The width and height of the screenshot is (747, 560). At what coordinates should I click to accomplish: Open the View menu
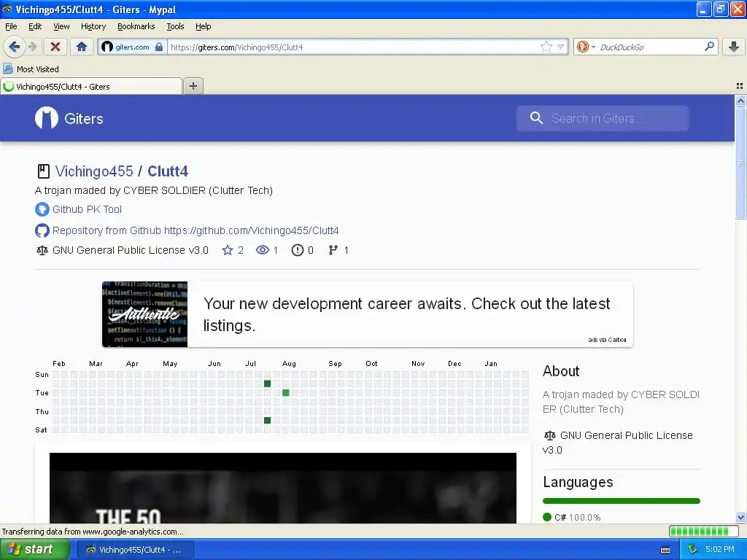click(x=61, y=26)
